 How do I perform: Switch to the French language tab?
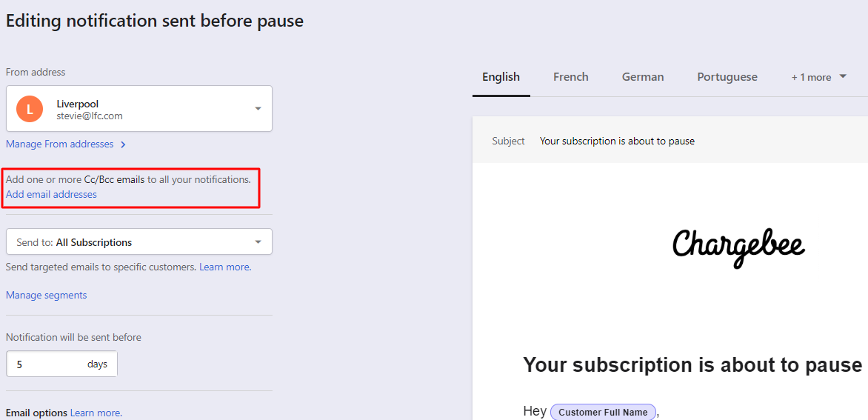click(x=570, y=77)
